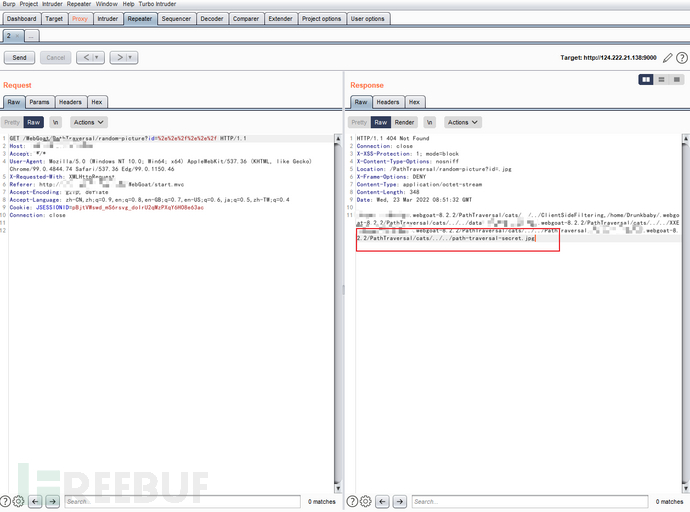Image resolution: width=690 pixels, height=512 pixels.
Task: Open the Turbo Intruder menu
Action: [x=157, y=4]
